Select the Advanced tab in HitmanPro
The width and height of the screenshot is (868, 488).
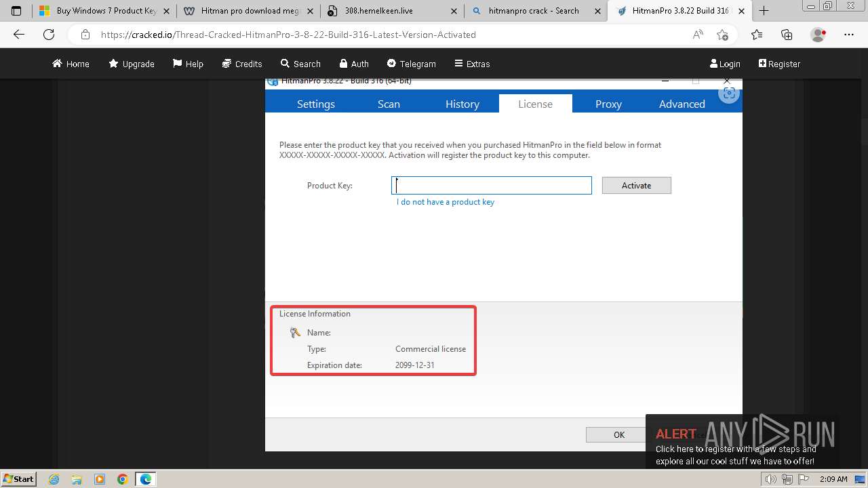coord(682,104)
